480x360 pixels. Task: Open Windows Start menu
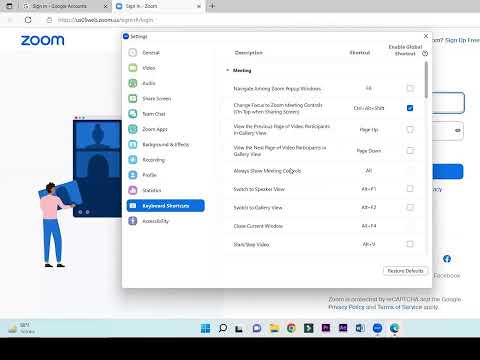point(205,328)
